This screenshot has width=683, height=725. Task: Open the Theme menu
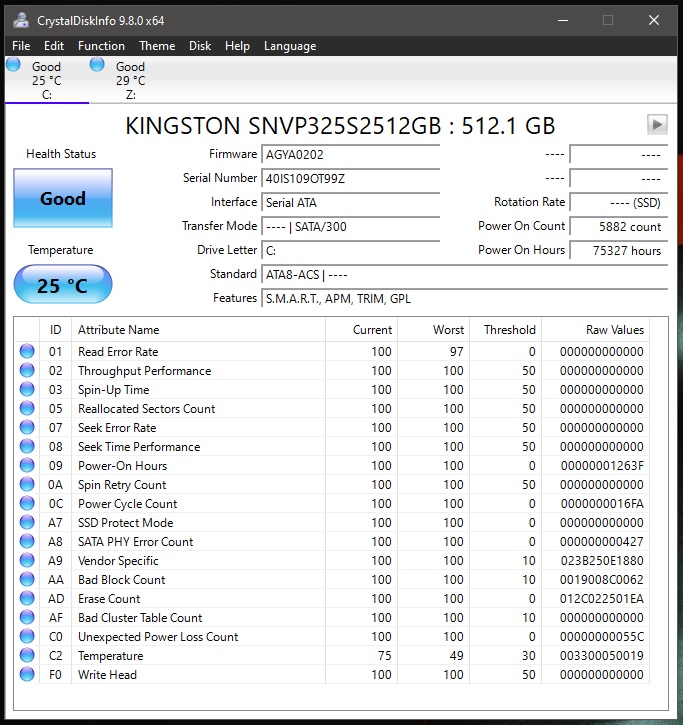click(x=157, y=46)
